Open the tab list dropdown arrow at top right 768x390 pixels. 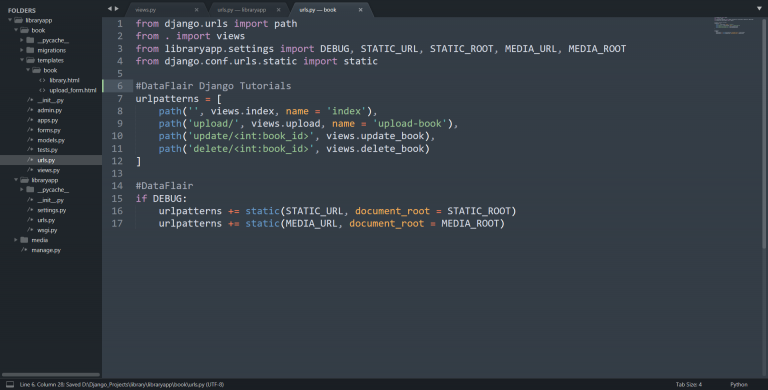759,9
